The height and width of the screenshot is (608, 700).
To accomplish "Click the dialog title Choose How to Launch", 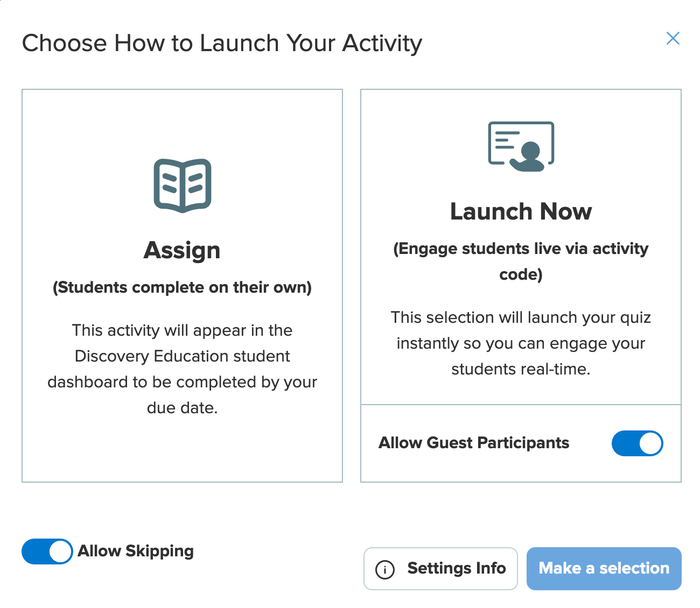I will (223, 43).
